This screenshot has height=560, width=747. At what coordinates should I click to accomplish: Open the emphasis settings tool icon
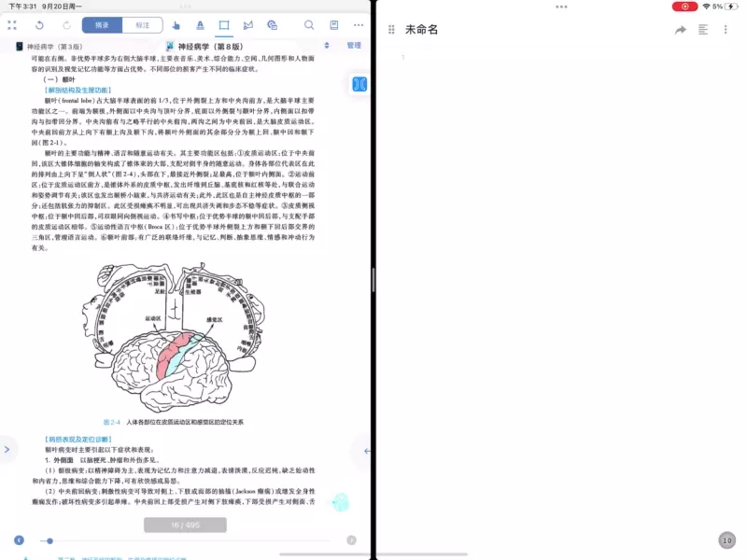(x=272, y=25)
